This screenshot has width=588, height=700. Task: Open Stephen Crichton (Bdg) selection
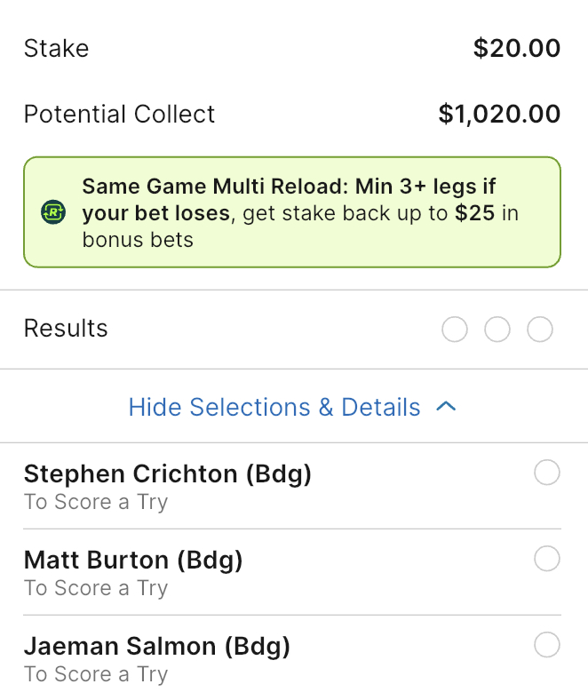pyautogui.click(x=168, y=474)
